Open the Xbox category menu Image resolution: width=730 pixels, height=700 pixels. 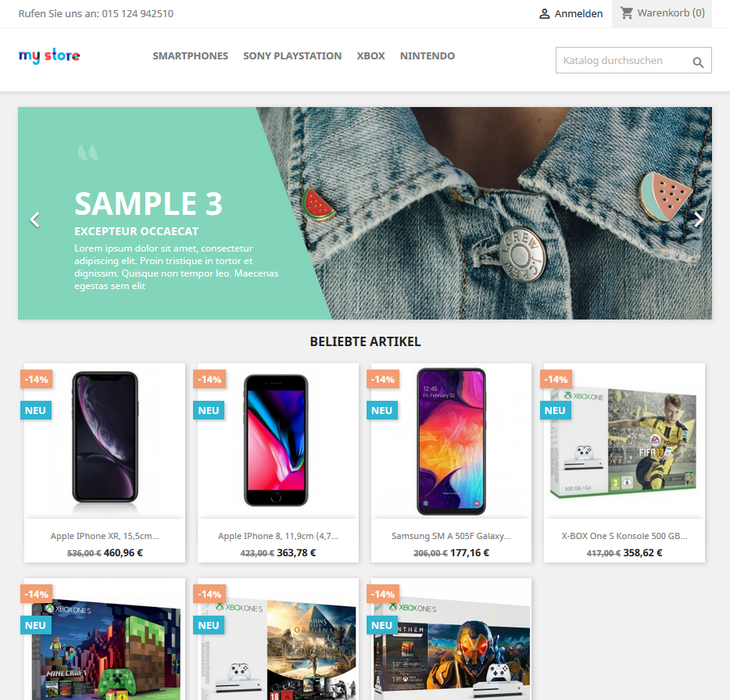(370, 55)
